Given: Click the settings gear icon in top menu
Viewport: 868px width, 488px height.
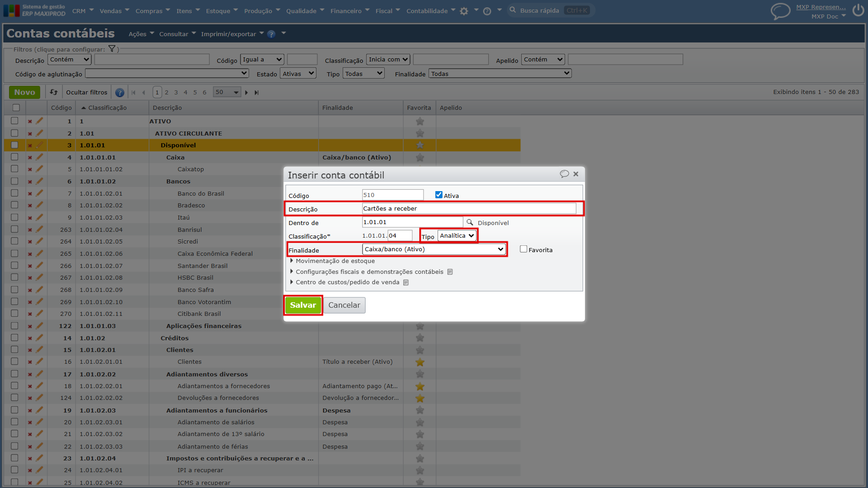Looking at the screenshot, I should pyautogui.click(x=464, y=11).
